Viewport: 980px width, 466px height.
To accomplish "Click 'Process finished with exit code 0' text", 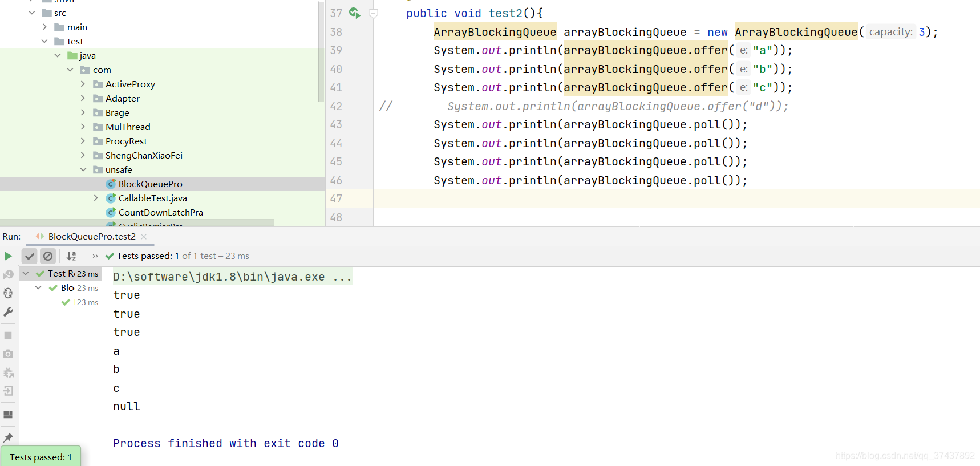I will point(225,443).
